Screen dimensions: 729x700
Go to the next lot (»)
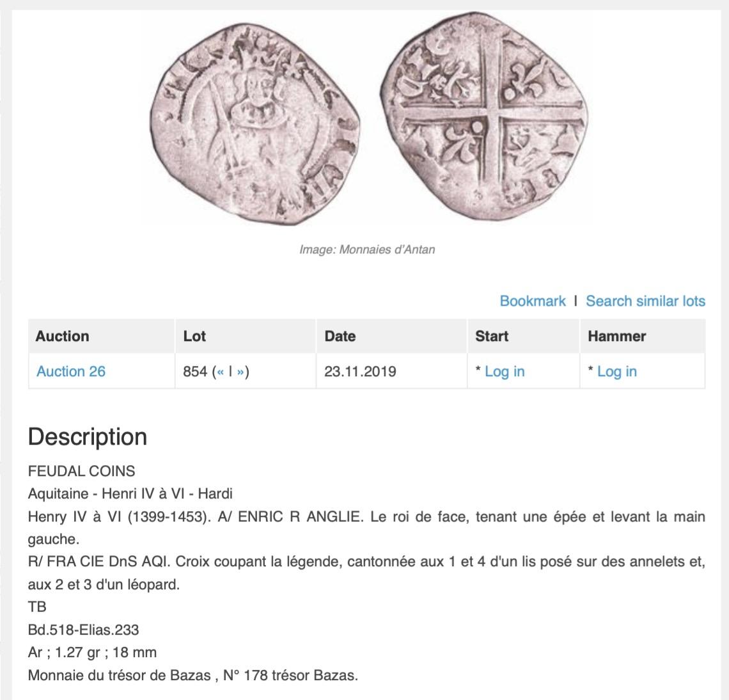(x=240, y=372)
